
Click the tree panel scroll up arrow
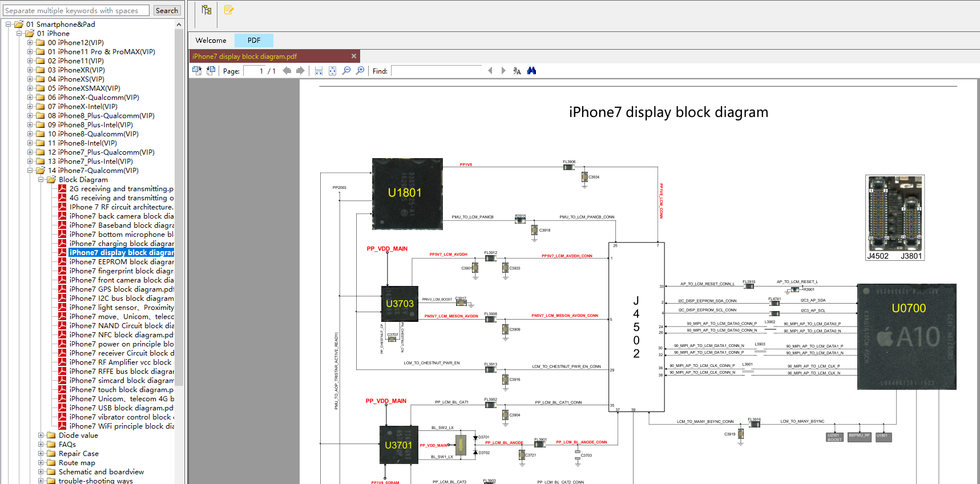click(179, 25)
